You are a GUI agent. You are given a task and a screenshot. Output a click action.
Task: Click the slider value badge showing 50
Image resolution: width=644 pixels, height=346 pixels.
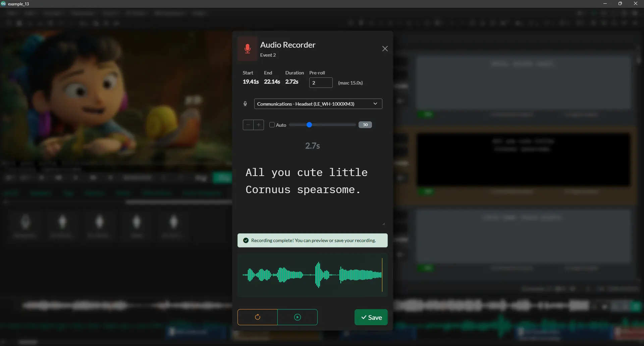[365, 125]
